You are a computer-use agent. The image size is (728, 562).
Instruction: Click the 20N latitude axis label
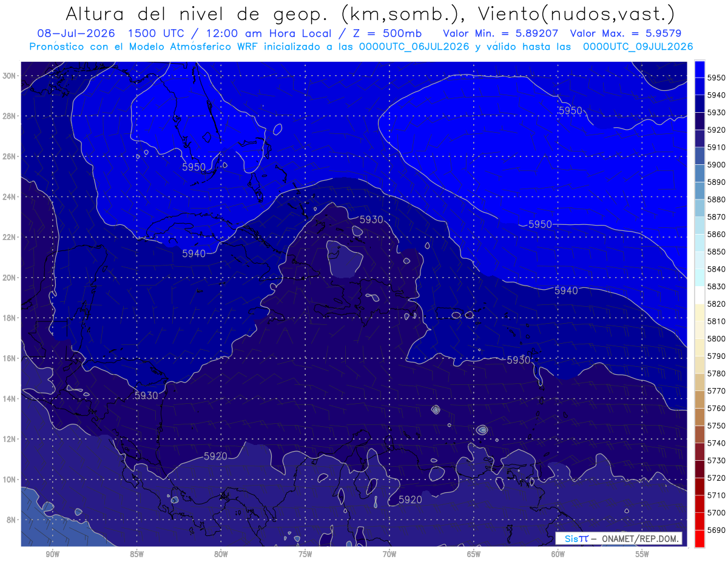click(10, 278)
